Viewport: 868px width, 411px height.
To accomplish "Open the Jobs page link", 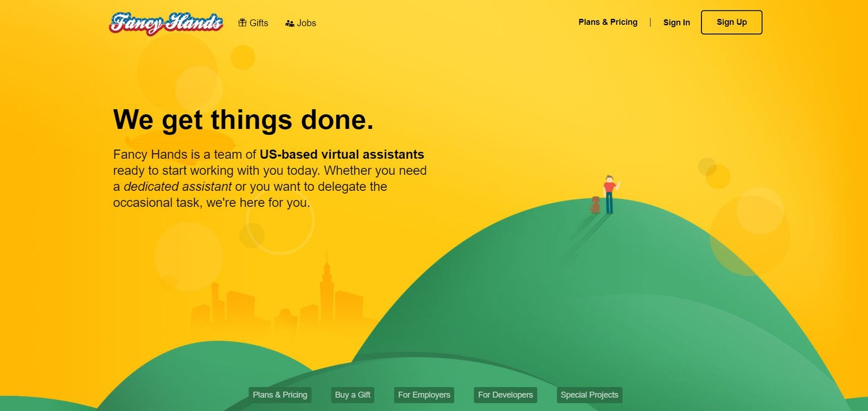I will (301, 23).
